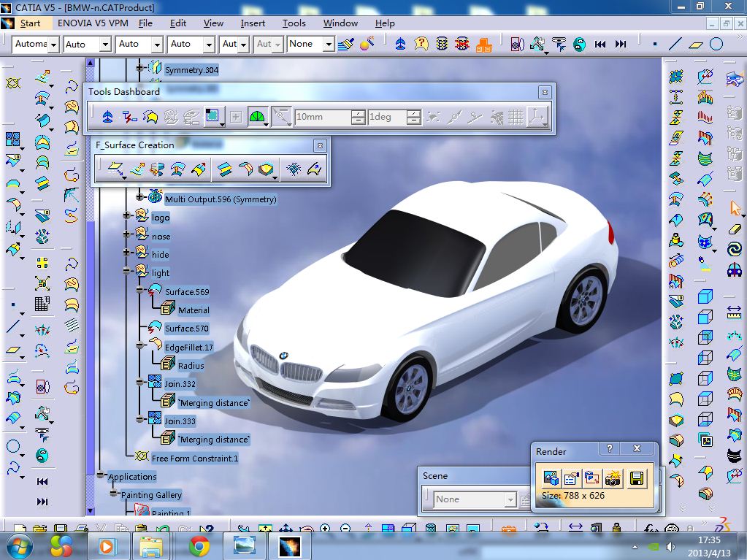747x560 pixels.
Task: Click the clock showing 17:35 in the taskbar
Action: 709,540
